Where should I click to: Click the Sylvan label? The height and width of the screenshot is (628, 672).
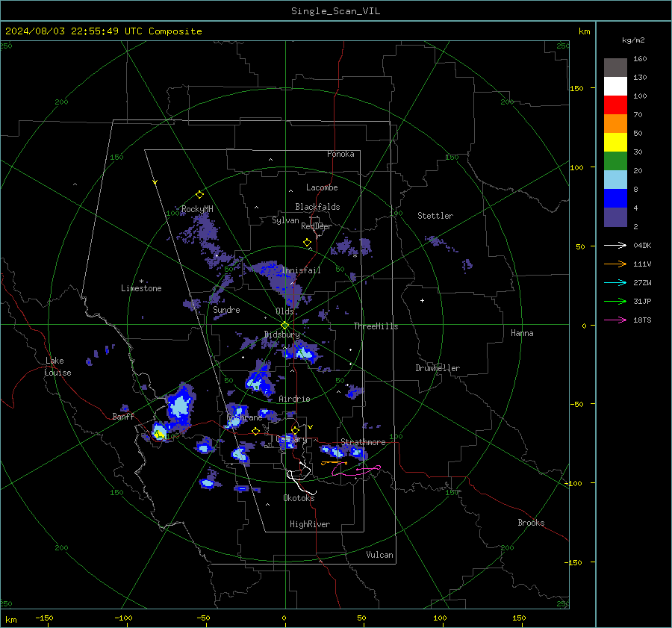pyautogui.click(x=285, y=220)
